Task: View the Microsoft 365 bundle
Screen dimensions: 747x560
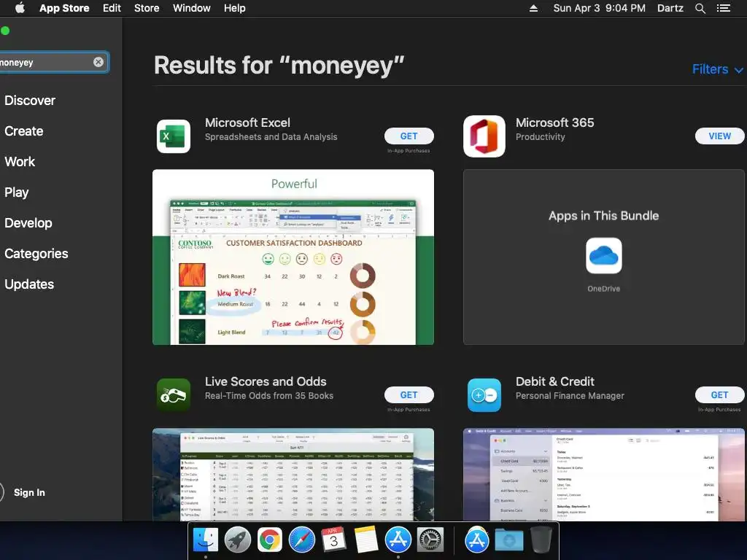Action: tap(719, 136)
